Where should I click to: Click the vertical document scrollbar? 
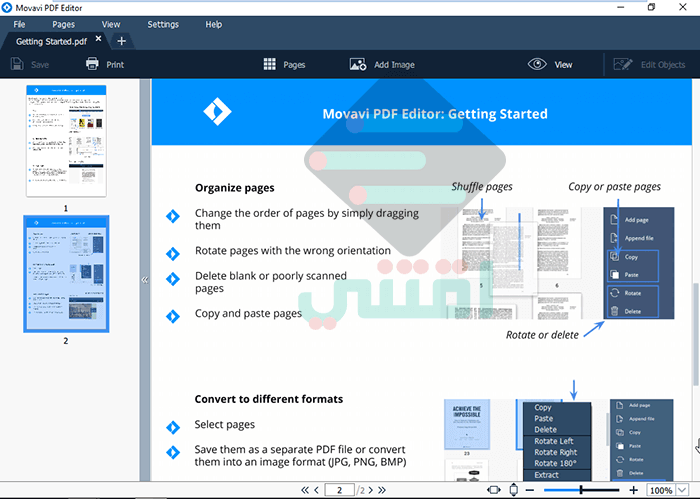coord(696,335)
